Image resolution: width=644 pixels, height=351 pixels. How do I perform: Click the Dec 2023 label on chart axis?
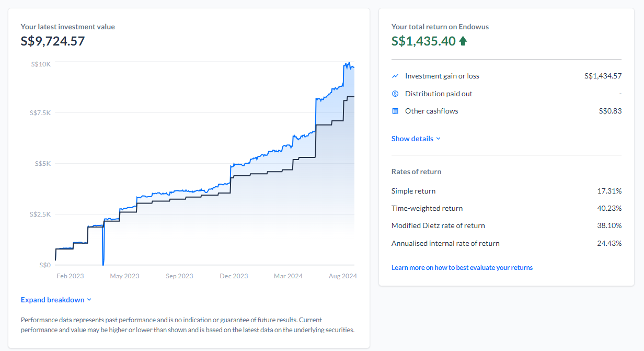(234, 276)
